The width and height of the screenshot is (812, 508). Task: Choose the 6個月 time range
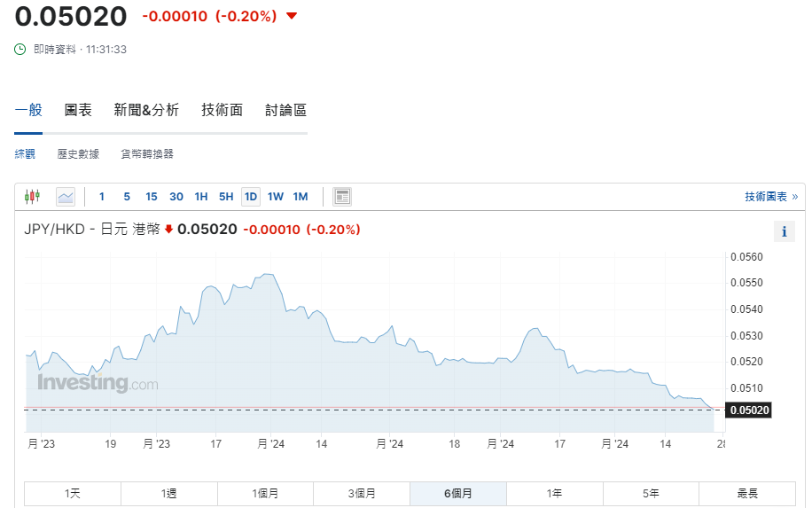coord(457,494)
